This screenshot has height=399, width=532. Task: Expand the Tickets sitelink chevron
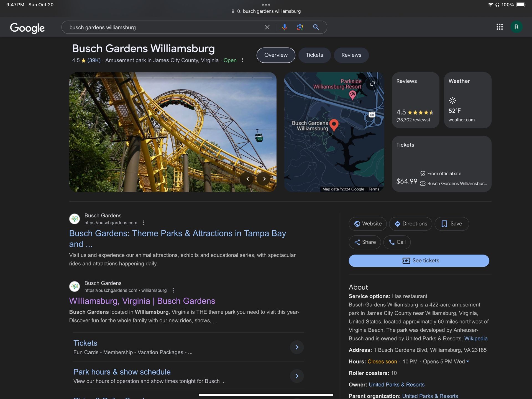(297, 347)
